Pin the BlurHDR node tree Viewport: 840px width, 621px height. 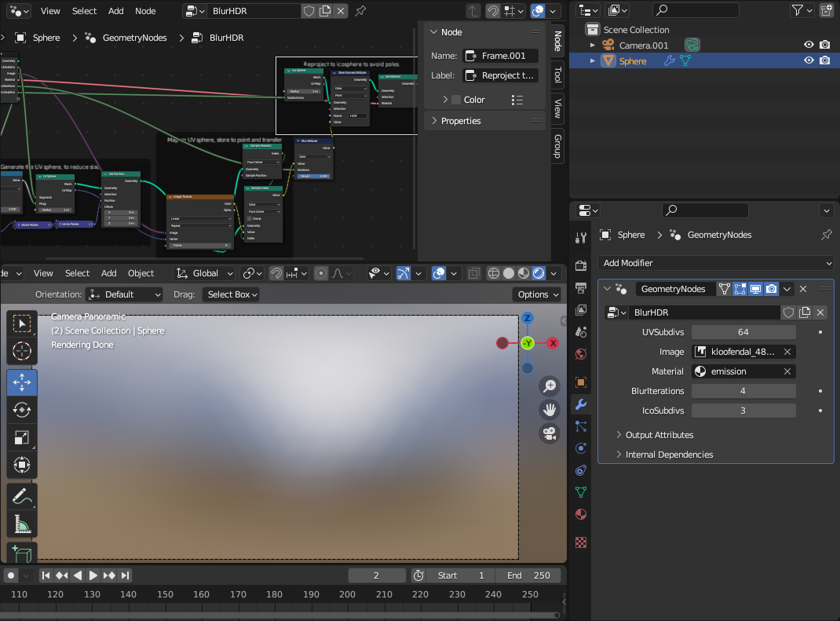(360, 11)
